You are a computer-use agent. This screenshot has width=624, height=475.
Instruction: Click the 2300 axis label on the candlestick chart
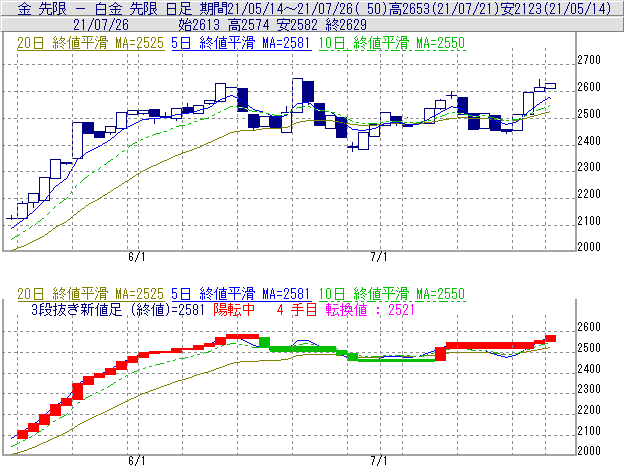click(x=589, y=167)
